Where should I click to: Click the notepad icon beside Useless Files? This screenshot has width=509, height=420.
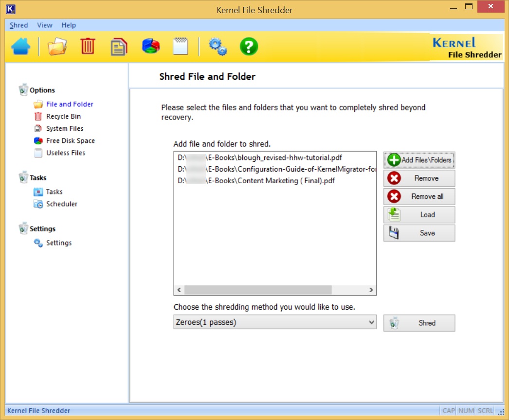coord(38,153)
